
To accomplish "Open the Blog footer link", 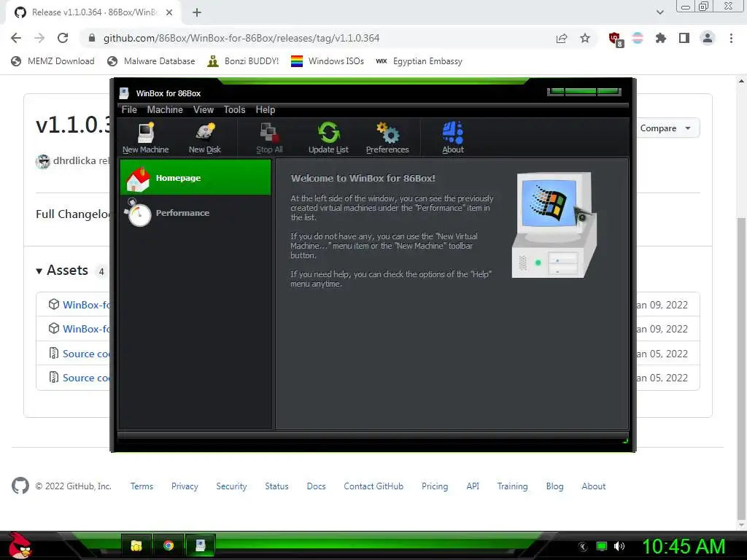I will tap(554, 486).
